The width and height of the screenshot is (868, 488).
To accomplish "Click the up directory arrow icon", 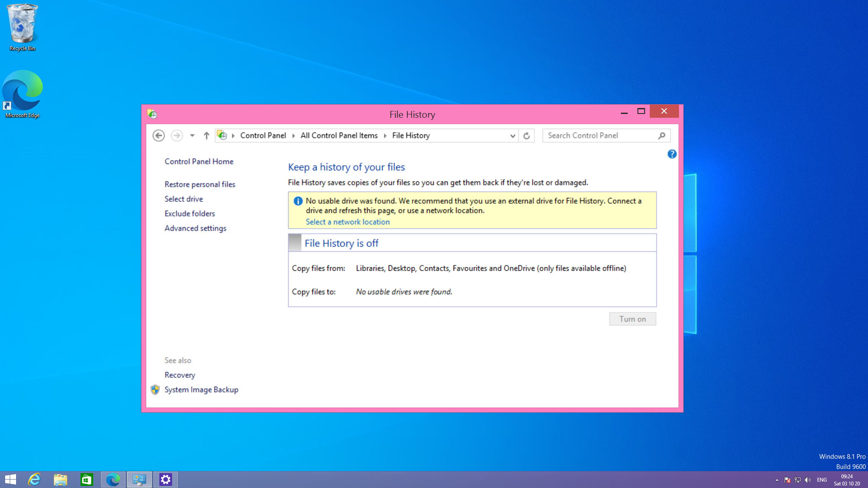I will click(206, 135).
